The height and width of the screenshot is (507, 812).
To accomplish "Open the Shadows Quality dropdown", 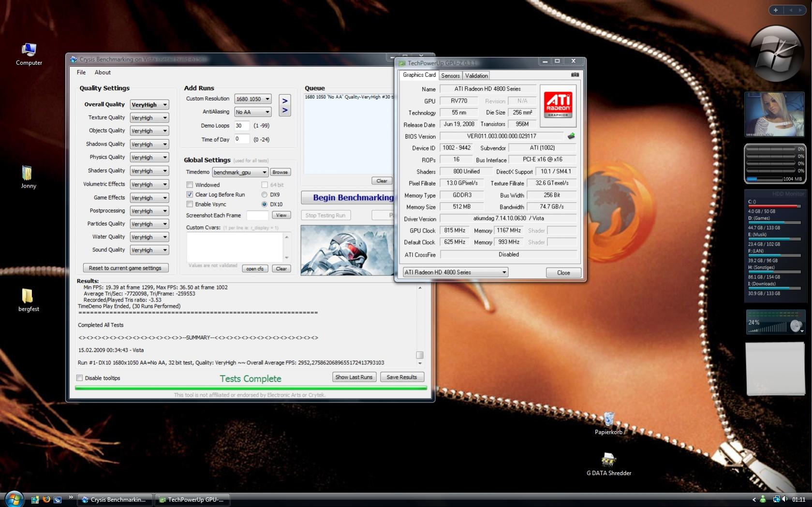I will click(149, 145).
